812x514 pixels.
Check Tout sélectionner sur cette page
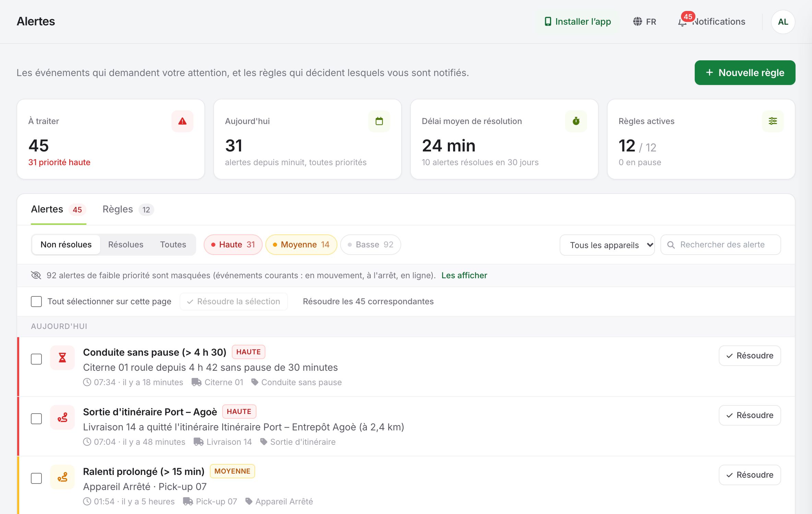(x=36, y=302)
